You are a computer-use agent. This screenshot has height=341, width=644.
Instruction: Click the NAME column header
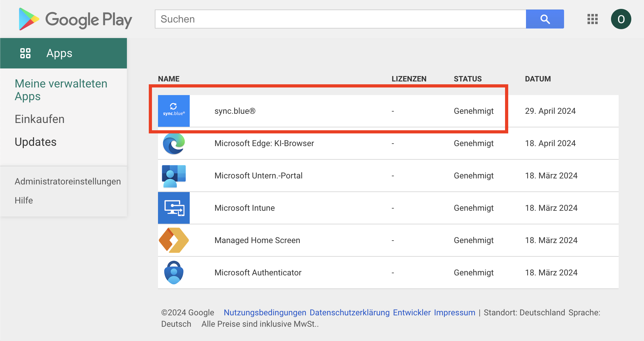[x=169, y=79]
